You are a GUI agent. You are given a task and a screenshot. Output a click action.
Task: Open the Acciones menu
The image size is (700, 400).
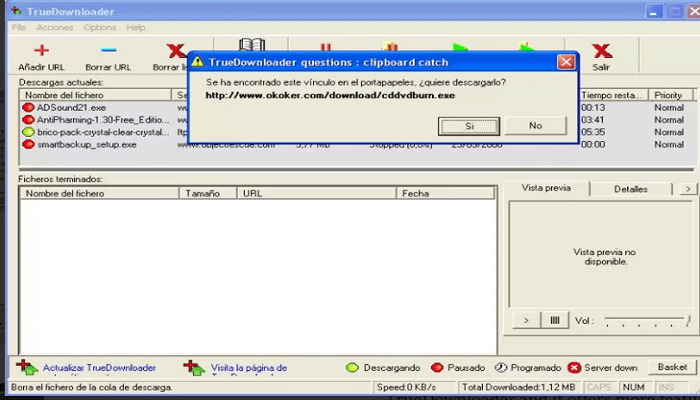pyautogui.click(x=55, y=28)
